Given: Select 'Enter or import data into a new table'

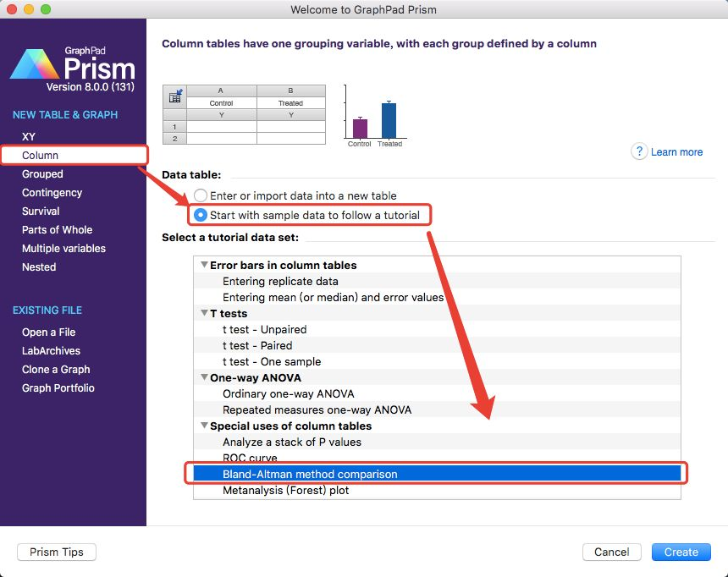Looking at the screenshot, I should (200, 195).
